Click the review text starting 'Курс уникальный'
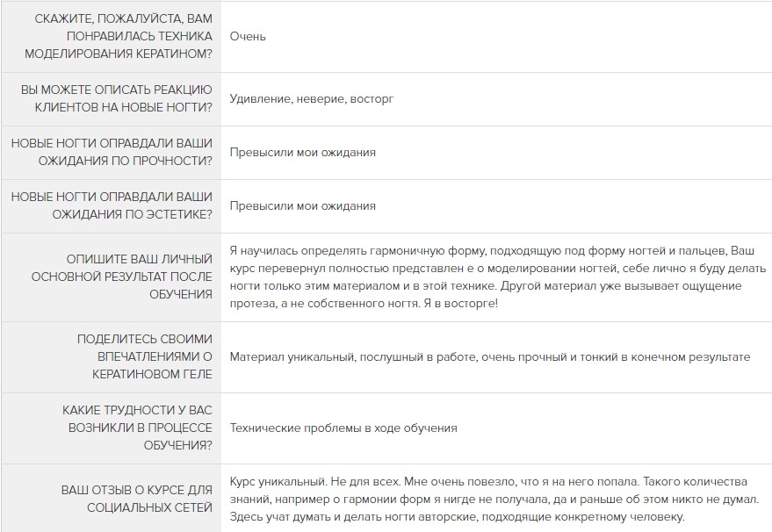 [494, 499]
